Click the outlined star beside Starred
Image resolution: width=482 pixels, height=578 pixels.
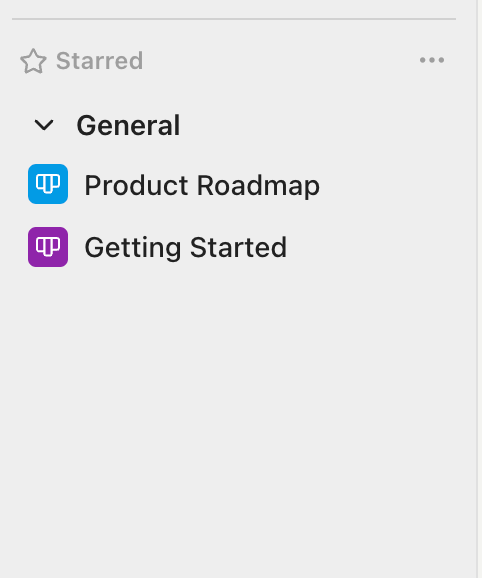(x=33, y=61)
